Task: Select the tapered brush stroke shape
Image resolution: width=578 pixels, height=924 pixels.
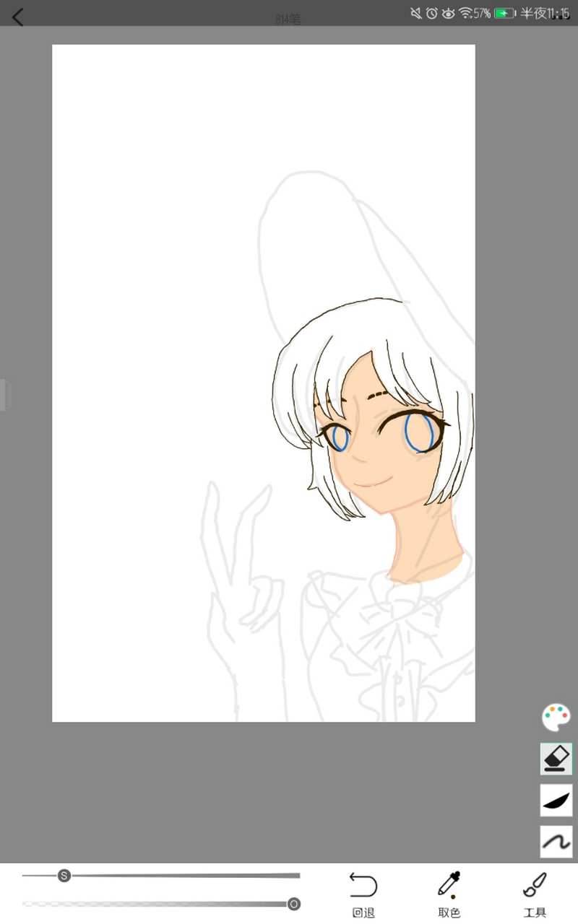Action: [556, 801]
